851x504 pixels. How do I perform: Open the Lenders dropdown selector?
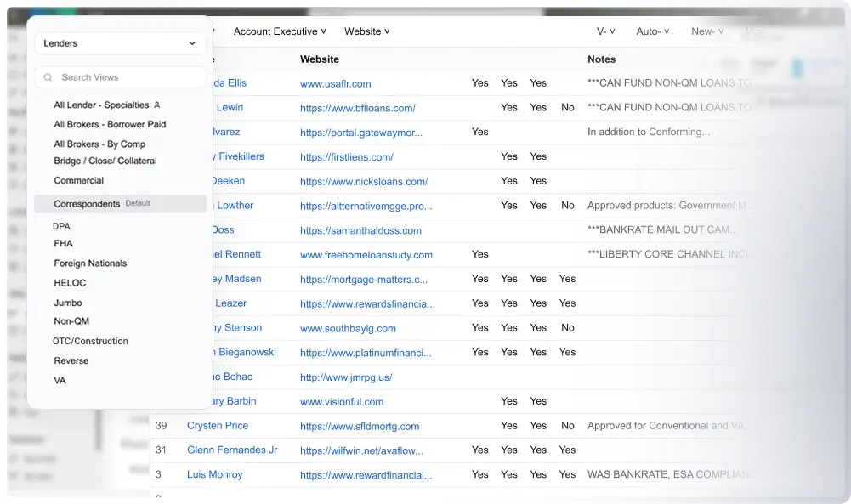[x=120, y=43]
